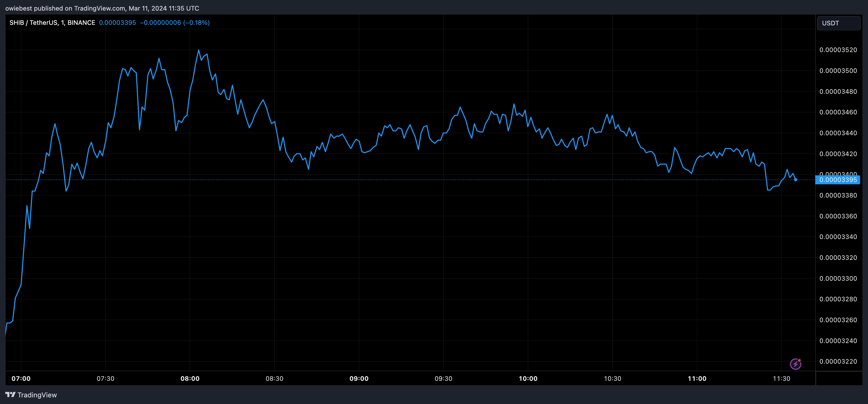Image resolution: width=868 pixels, height=404 pixels.
Task: Click the −0.00000006 (−0.18%) change value
Action: (x=175, y=22)
